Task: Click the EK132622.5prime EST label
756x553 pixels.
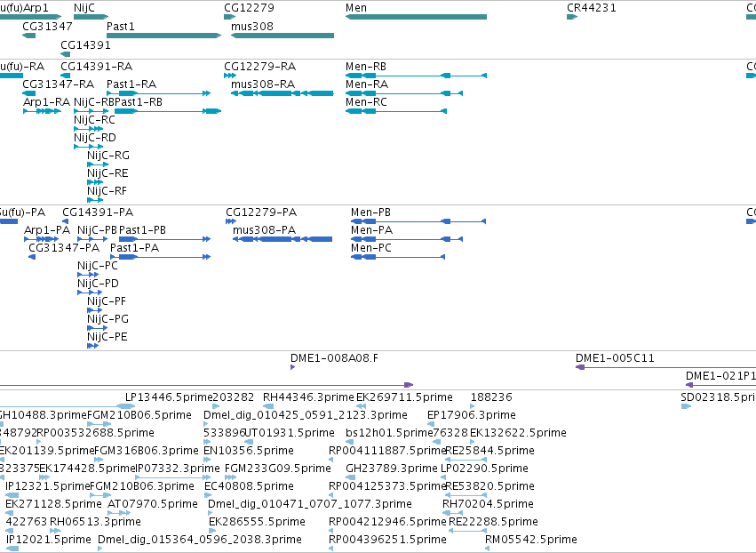Action: [518, 433]
